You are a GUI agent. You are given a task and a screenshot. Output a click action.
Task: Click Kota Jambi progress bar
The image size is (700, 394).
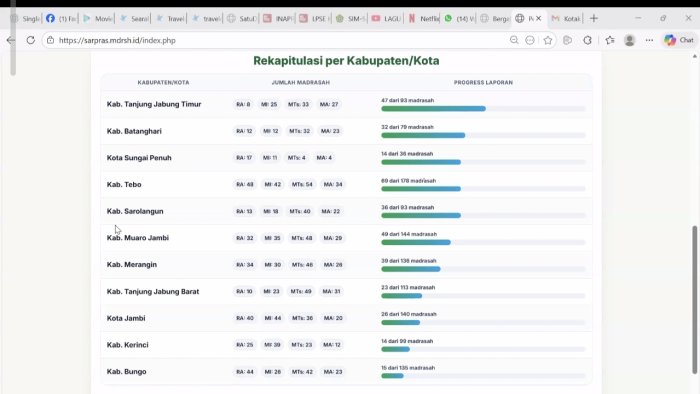[x=483, y=322]
